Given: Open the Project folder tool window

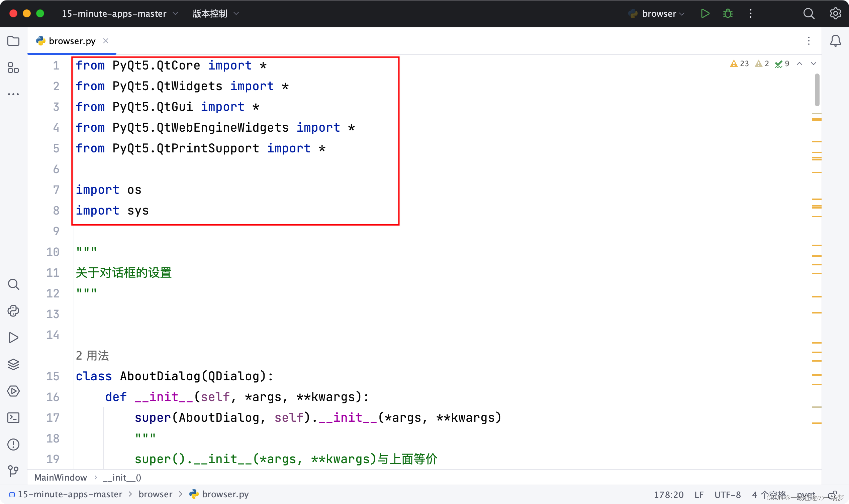Looking at the screenshot, I should [x=13, y=41].
